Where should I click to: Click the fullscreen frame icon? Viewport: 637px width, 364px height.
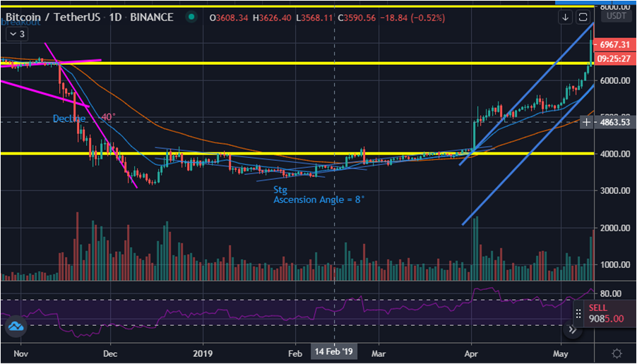click(583, 17)
